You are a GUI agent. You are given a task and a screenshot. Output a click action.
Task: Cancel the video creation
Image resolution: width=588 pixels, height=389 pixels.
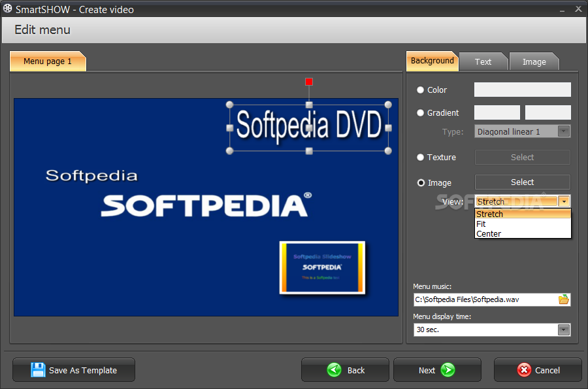(x=538, y=370)
